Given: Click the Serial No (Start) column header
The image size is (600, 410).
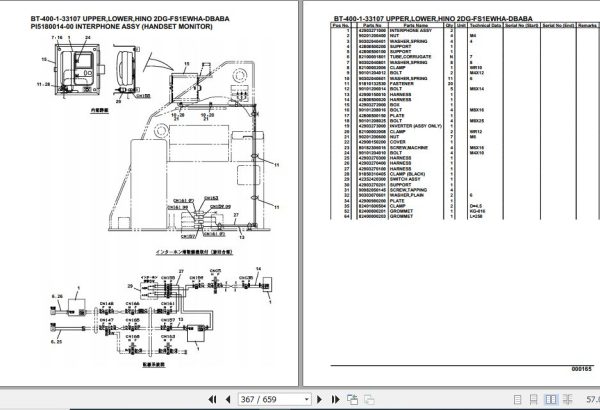Looking at the screenshot, I should pos(521,25).
